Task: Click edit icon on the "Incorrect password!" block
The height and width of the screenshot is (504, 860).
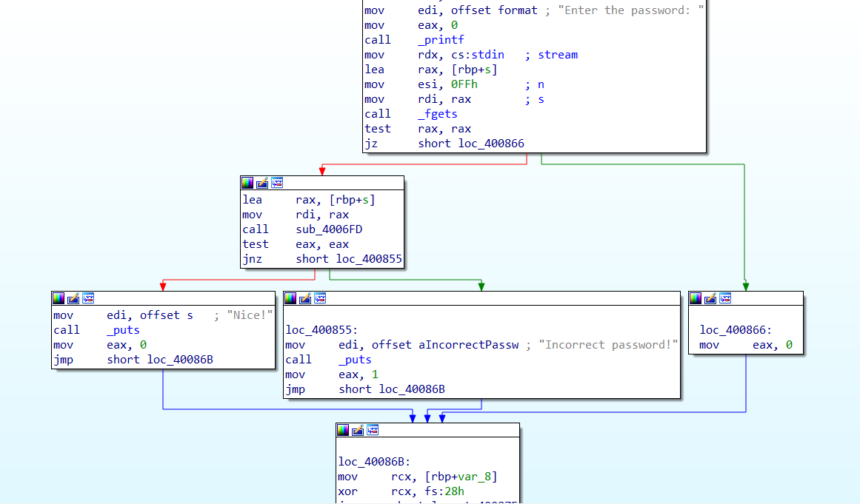Action: pyautogui.click(x=305, y=298)
